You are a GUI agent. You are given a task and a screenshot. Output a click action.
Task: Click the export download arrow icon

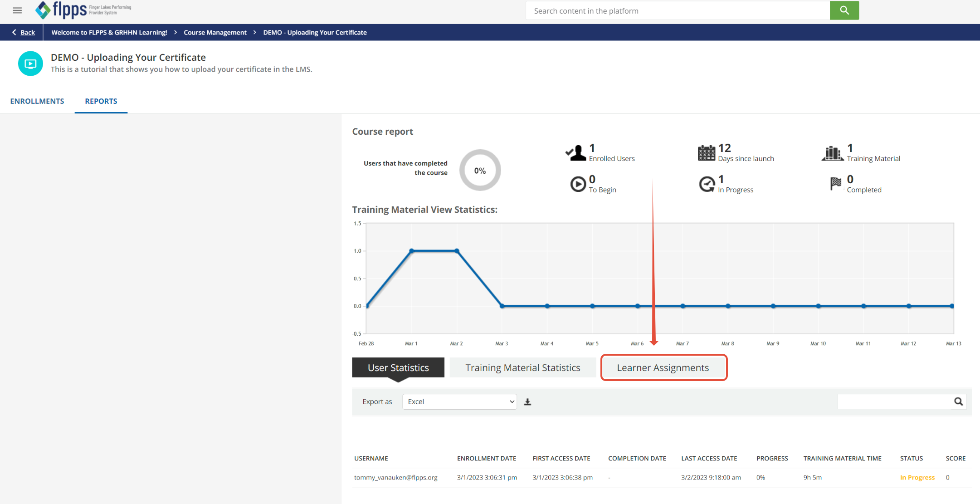click(527, 402)
